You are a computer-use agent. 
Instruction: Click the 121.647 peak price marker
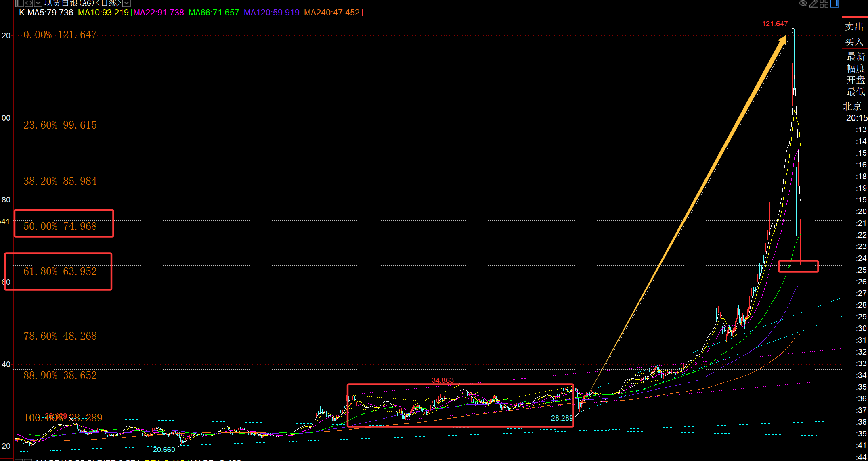775,24
